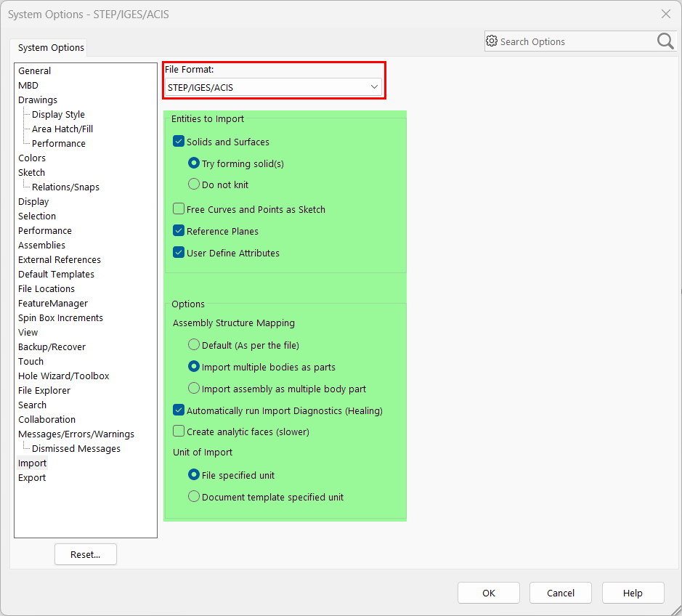Image resolution: width=682 pixels, height=616 pixels.
Task: Click the search magnifier icon
Action: coord(665,41)
